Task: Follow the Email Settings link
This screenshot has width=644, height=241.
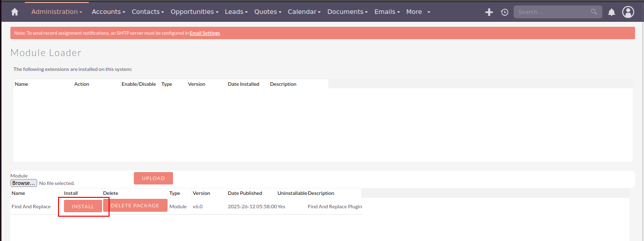Action: click(x=205, y=33)
